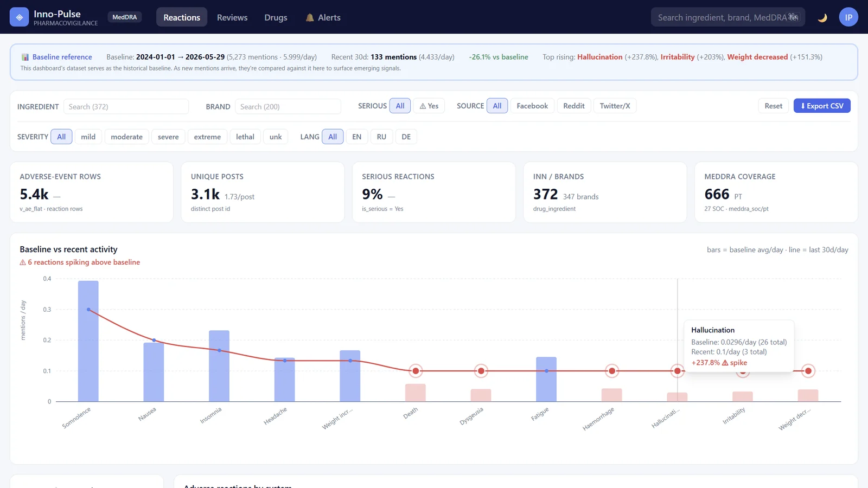Click the warning icon beside spiking reactions
Screen dimensions: 868x488
(23, 262)
